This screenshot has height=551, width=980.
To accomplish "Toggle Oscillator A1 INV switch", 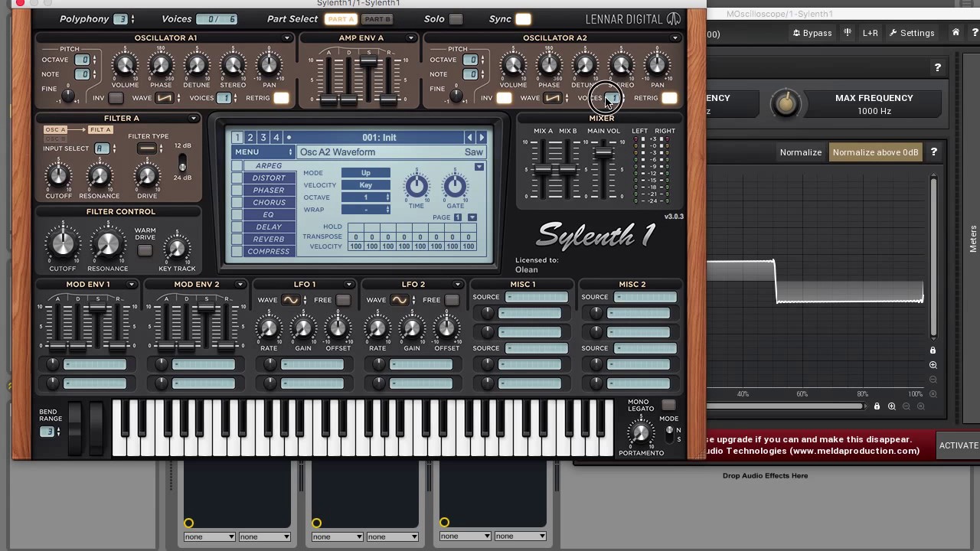I will pyautogui.click(x=116, y=98).
